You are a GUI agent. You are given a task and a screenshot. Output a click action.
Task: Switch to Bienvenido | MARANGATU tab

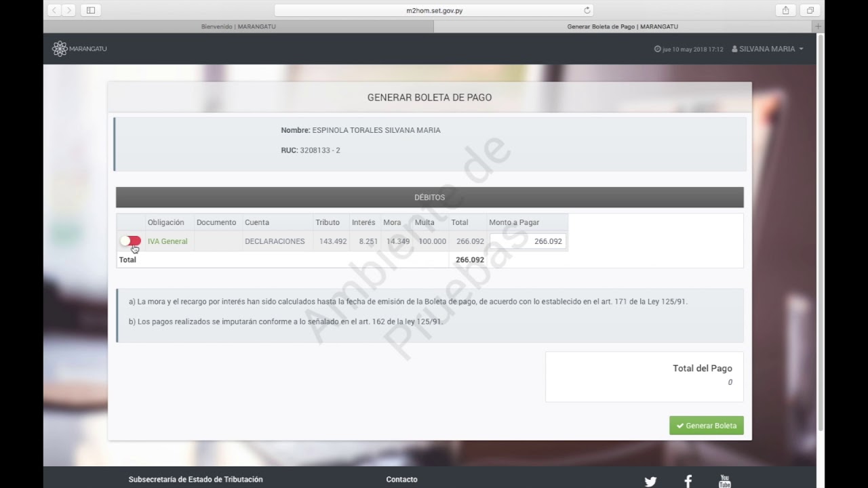tap(238, 26)
